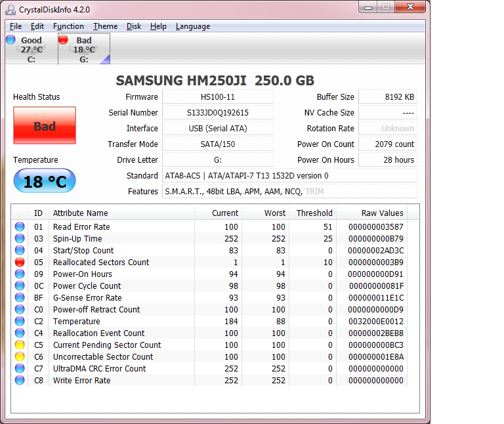Image resolution: width=504 pixels, height=424 pixels.
Task: Click the Interface field USB (Serial ATA)
Action: [x=218, y=128]
